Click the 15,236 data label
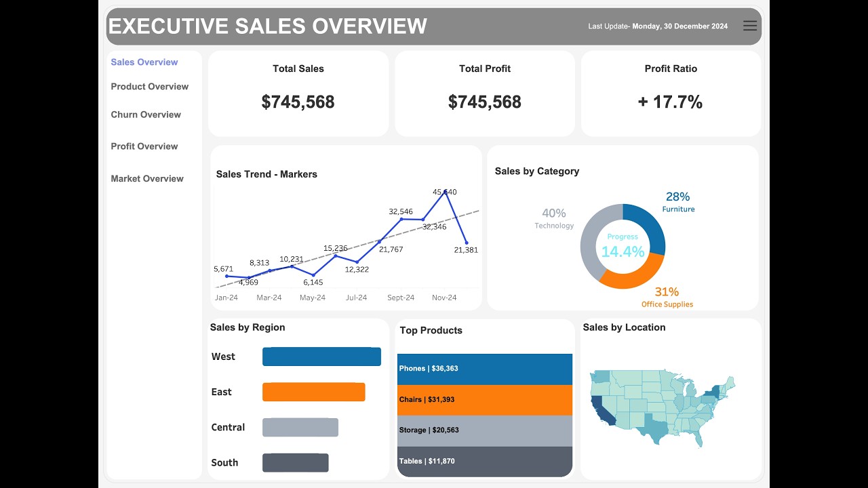This screenshot has width=868, height=488. click(x=336, y=248)
